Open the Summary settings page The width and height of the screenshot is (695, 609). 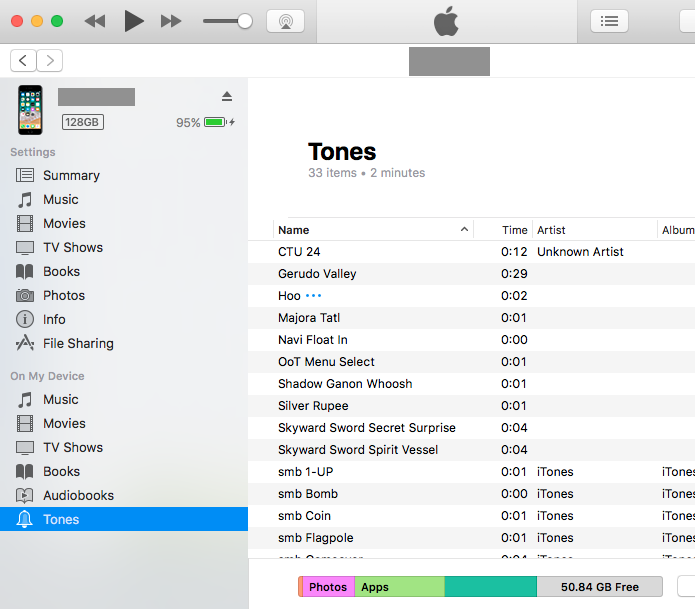[x=71, y=176]
